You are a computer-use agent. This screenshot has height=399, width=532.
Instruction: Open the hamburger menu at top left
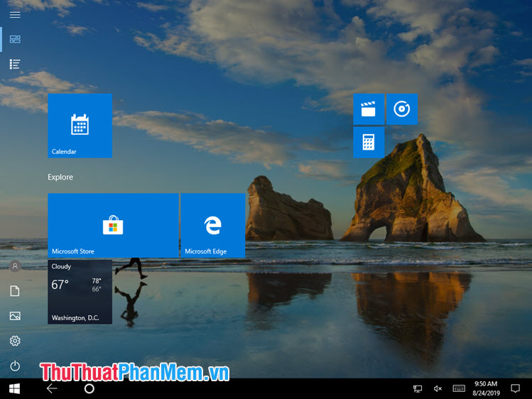click(15, 15)
